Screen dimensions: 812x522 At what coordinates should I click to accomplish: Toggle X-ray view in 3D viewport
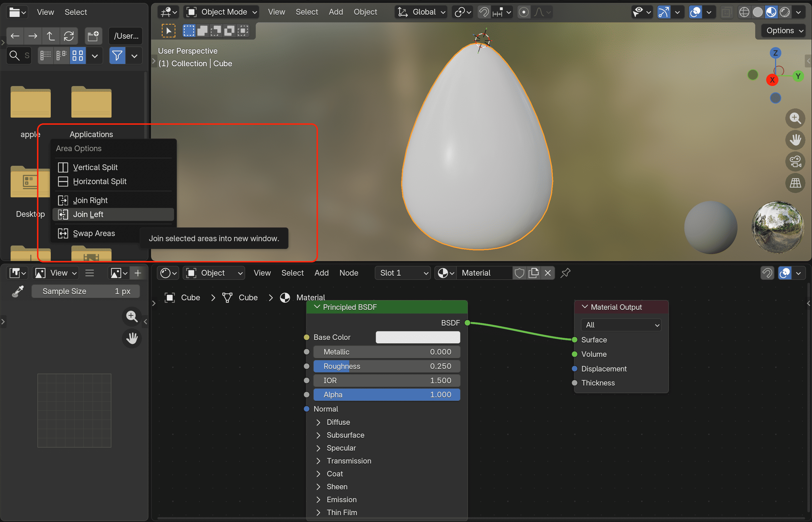coord(726,12)
